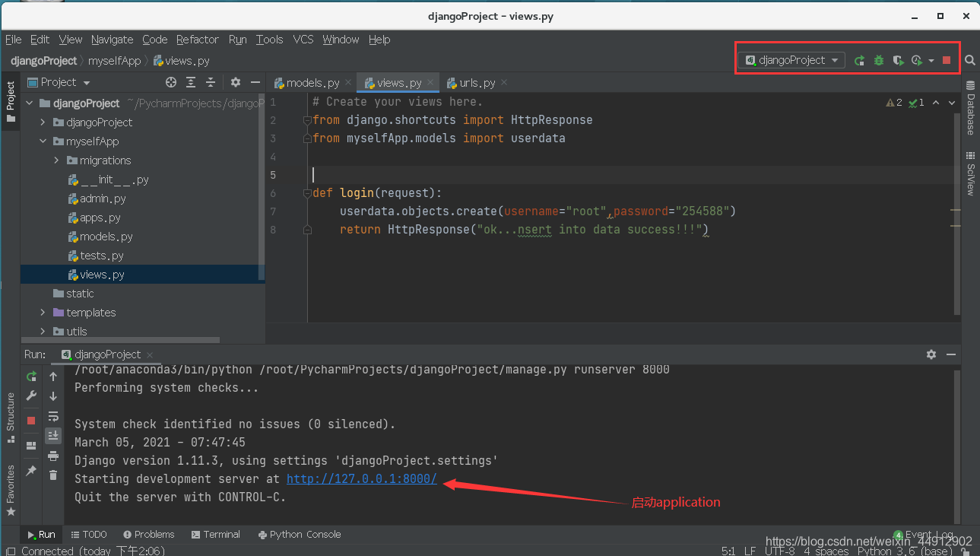Start debugging with the bug icon

(x=879, y=60)
